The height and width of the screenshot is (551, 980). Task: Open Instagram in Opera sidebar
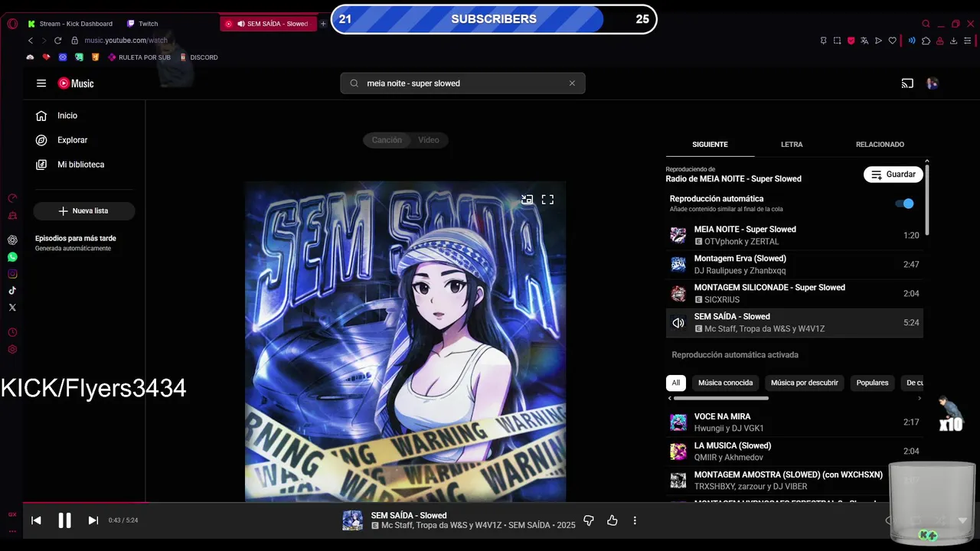12,274
